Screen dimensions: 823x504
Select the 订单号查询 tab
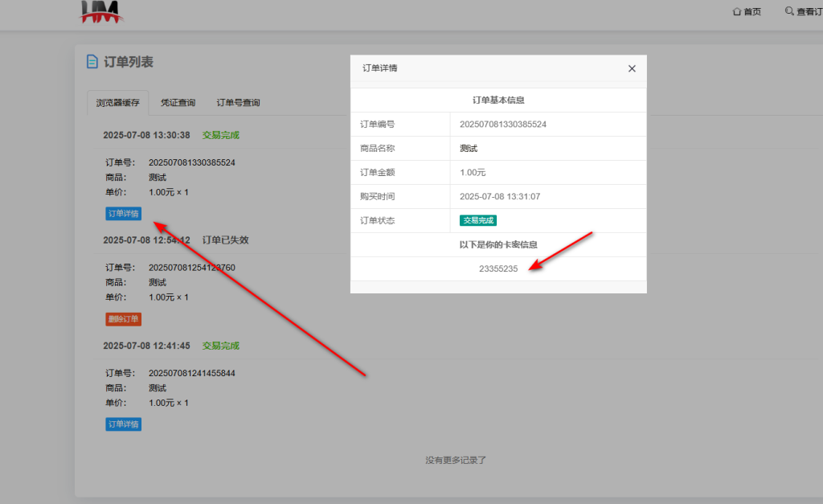(x=238, y=103)
